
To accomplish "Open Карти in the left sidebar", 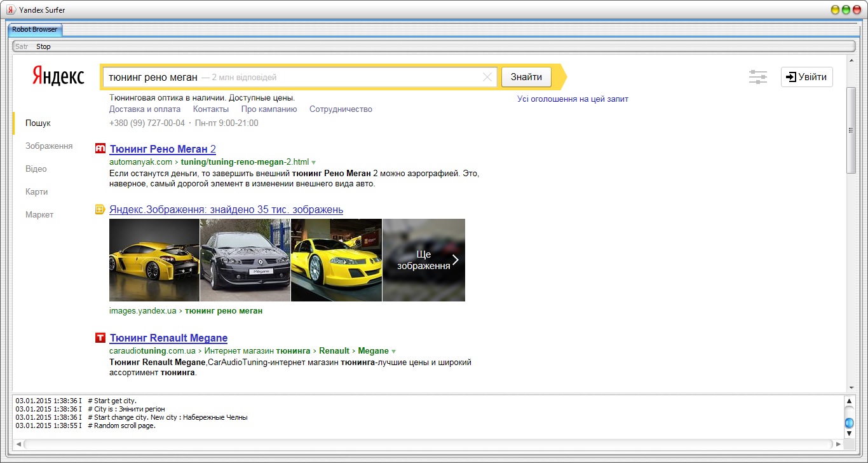I will [37, 192].
